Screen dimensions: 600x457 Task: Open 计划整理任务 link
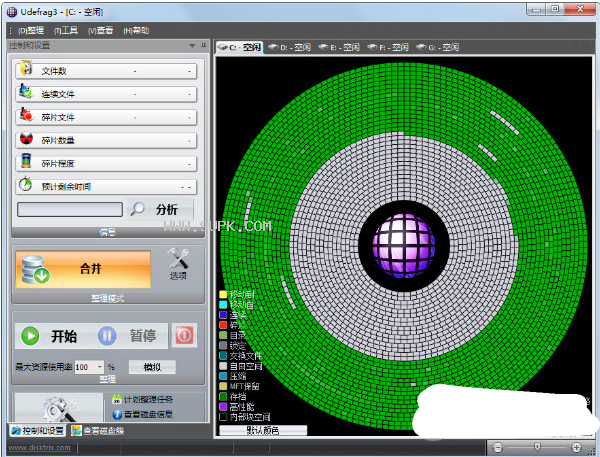tap(148, 400)
